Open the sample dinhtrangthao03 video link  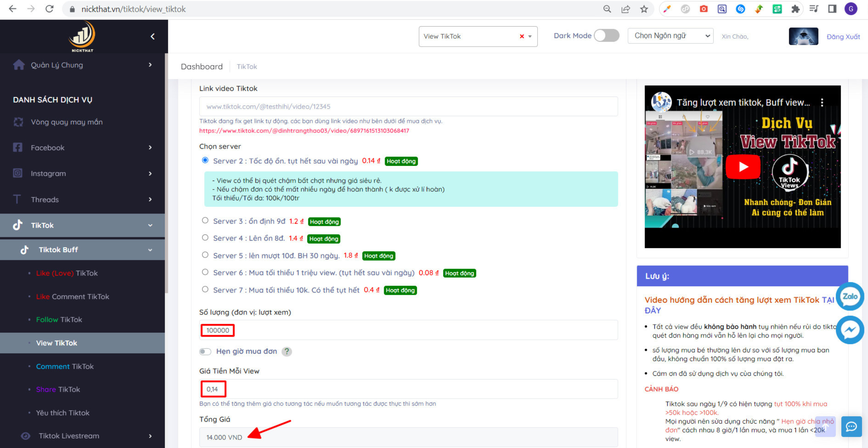(x=304, y=130)
